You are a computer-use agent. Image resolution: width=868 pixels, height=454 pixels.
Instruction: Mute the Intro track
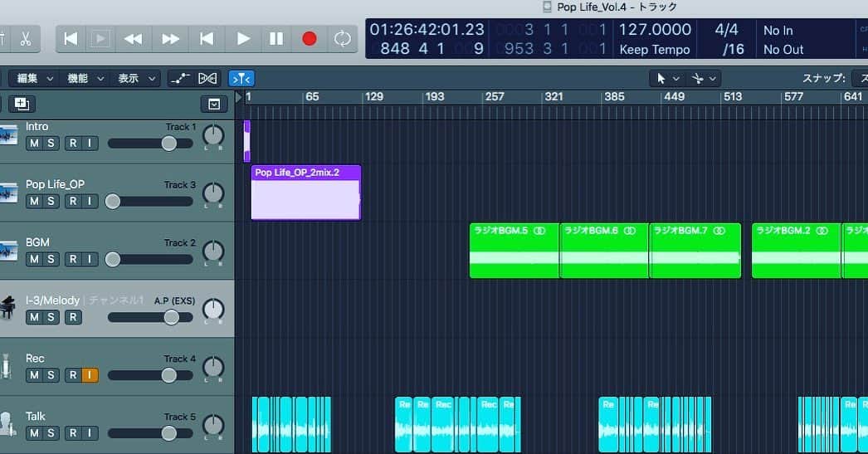(34, 144)
